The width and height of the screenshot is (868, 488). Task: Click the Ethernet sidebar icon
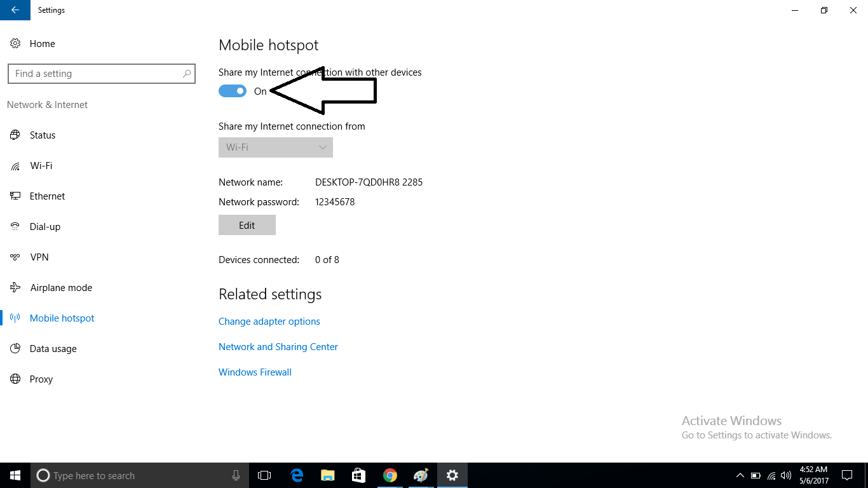click(15, 196)
